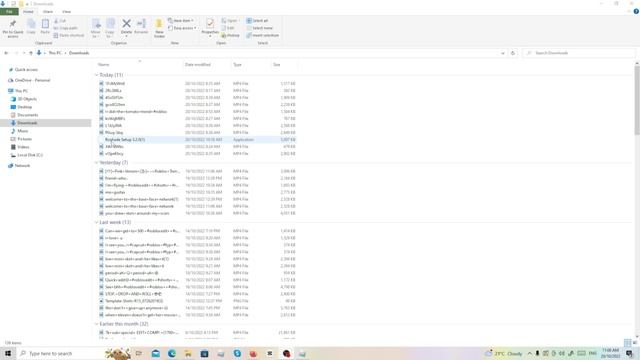640x360 pixels.
Task: Click Copy path in the Clipboard group
Action: (65, 28)
